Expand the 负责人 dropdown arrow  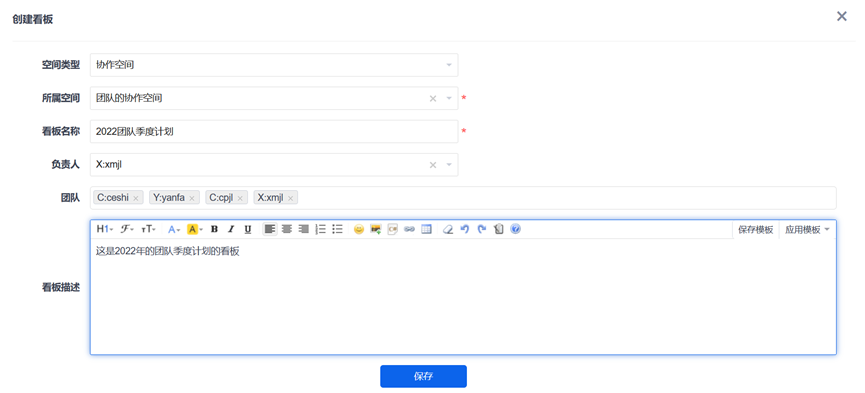coord(449,164)
